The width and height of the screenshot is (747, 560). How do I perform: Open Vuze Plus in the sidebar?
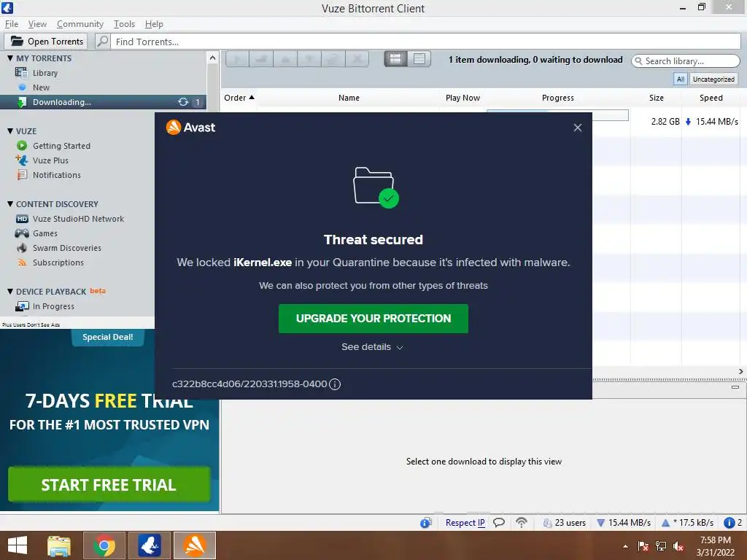50,160
